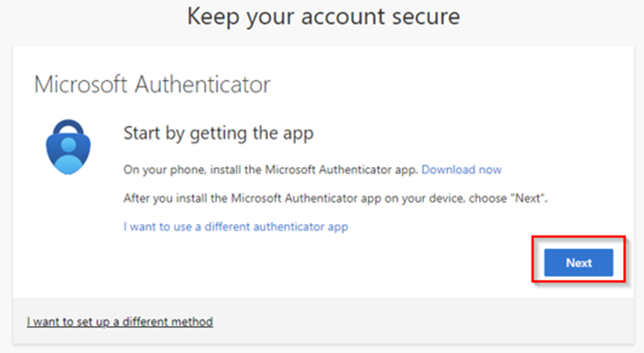
Task: Click the blue Next button
Action: pyautogui.click(x=578, y=263)
